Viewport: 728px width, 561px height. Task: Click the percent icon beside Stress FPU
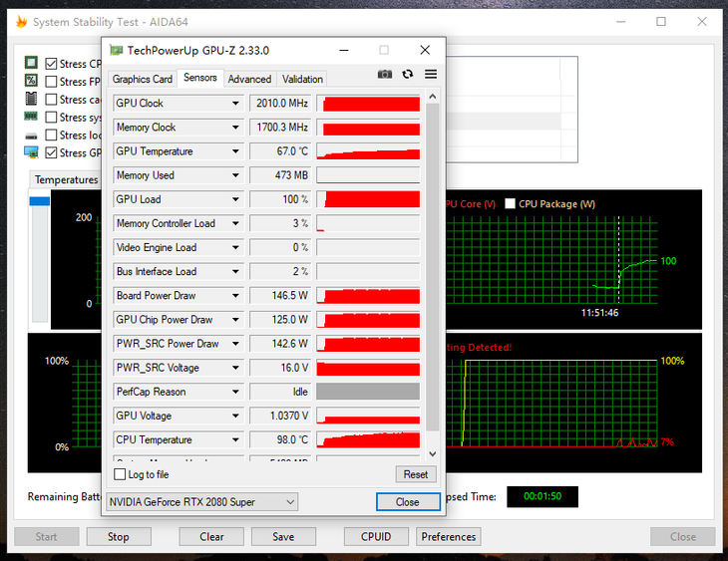point(32,81)
